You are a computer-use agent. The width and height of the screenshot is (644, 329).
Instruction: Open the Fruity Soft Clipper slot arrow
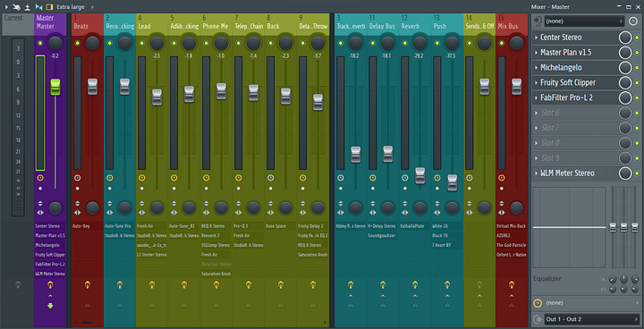pos(536,83)
